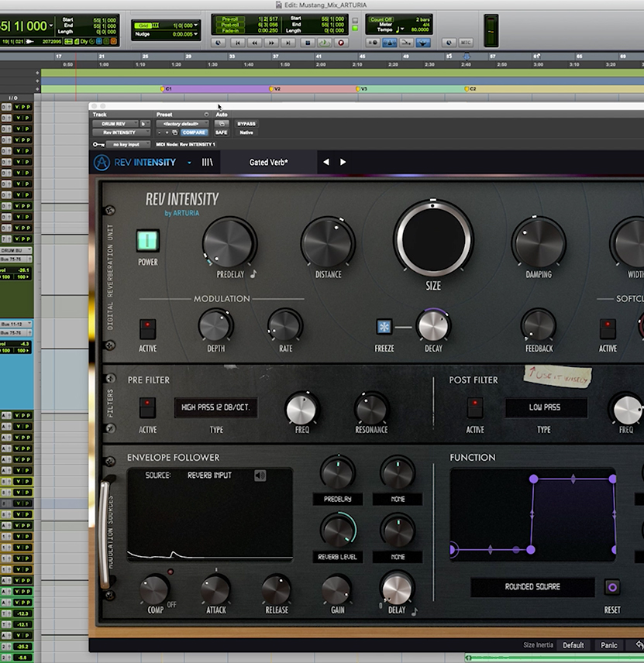Viewport: 644px width, 663px height.
Task: Open factory default preset dropdown
Action: coord(182,124)
